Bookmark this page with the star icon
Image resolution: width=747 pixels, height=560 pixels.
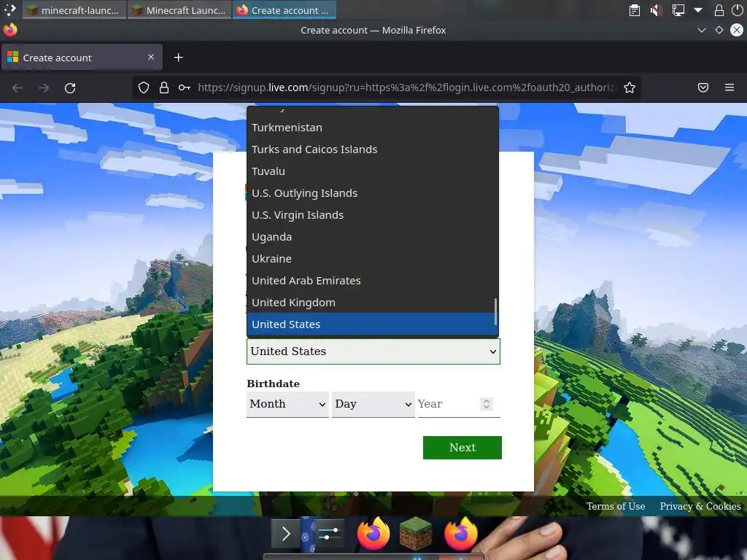coord(630,87)
